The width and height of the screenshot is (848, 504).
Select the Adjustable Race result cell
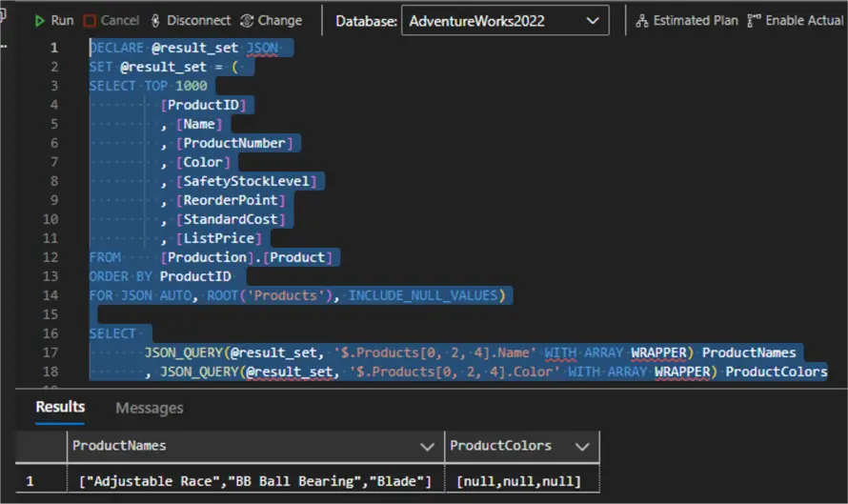tap(255, 481)
